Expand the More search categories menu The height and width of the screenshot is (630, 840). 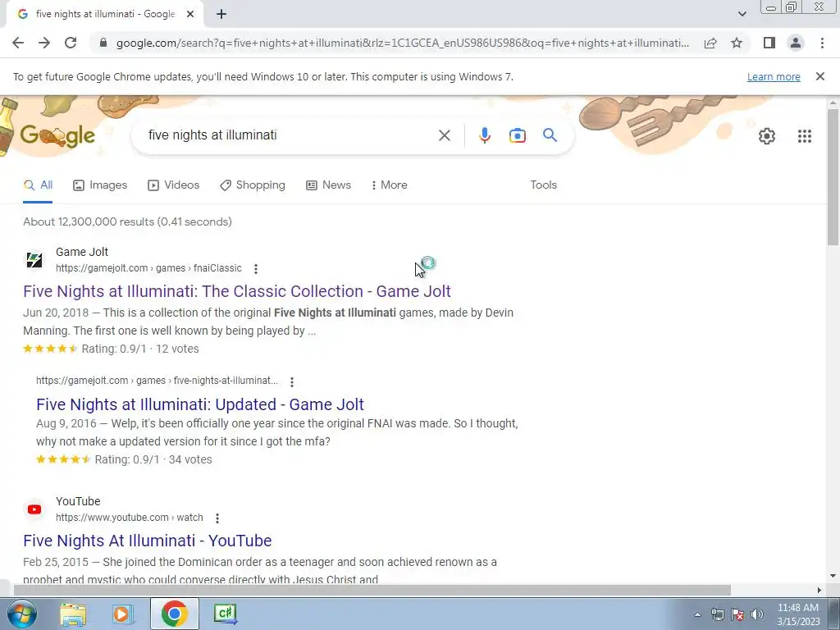point(390,185)
